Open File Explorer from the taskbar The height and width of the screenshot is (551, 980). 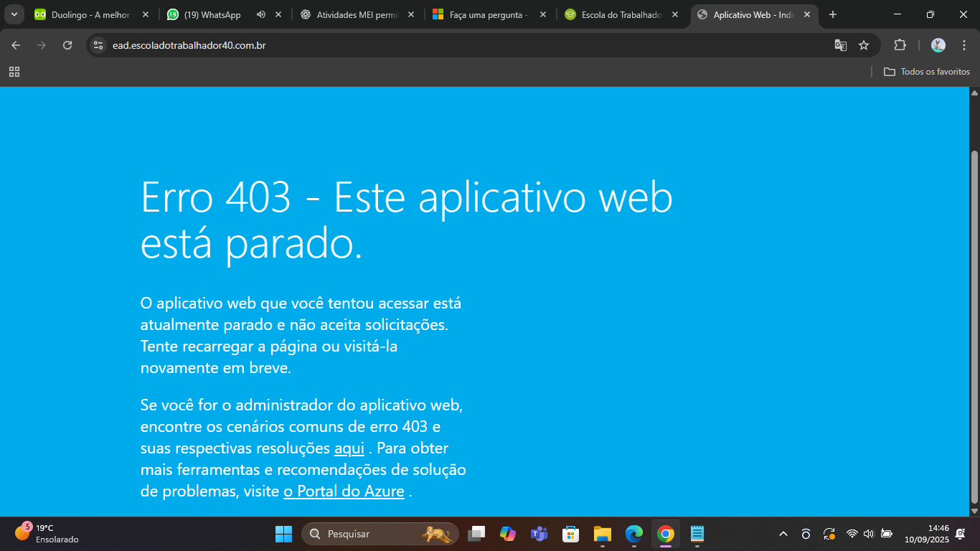tap(602, 534)
